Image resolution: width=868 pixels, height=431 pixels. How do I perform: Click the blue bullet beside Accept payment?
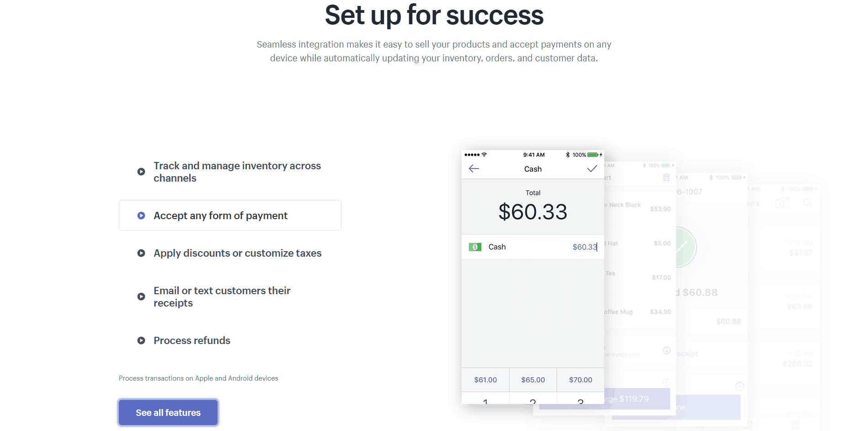click(x=141, y=215)
